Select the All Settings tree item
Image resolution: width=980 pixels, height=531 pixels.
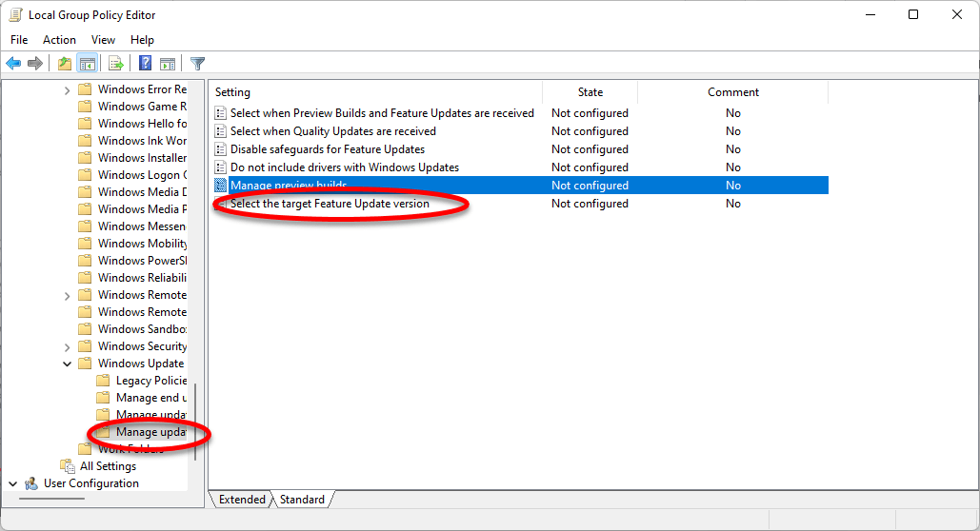tap(108, 466)
